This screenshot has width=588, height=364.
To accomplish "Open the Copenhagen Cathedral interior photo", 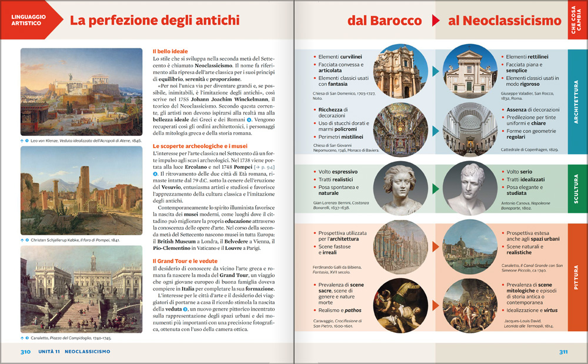I will tap(470, 129).
